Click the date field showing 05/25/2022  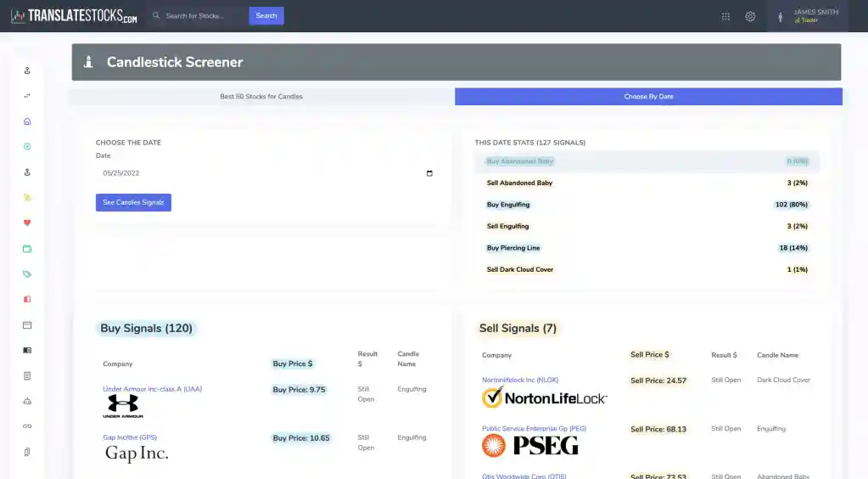coord(267,173)
